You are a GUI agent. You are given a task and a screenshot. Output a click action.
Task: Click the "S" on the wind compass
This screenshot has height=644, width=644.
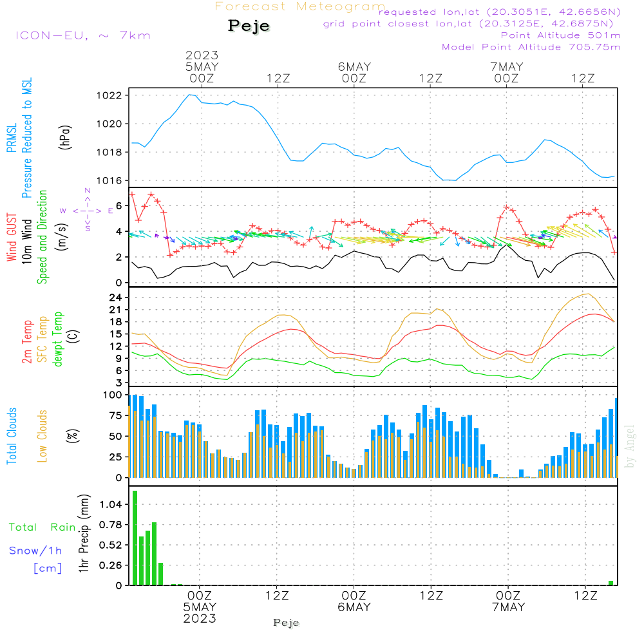click(x=87, y=228)
